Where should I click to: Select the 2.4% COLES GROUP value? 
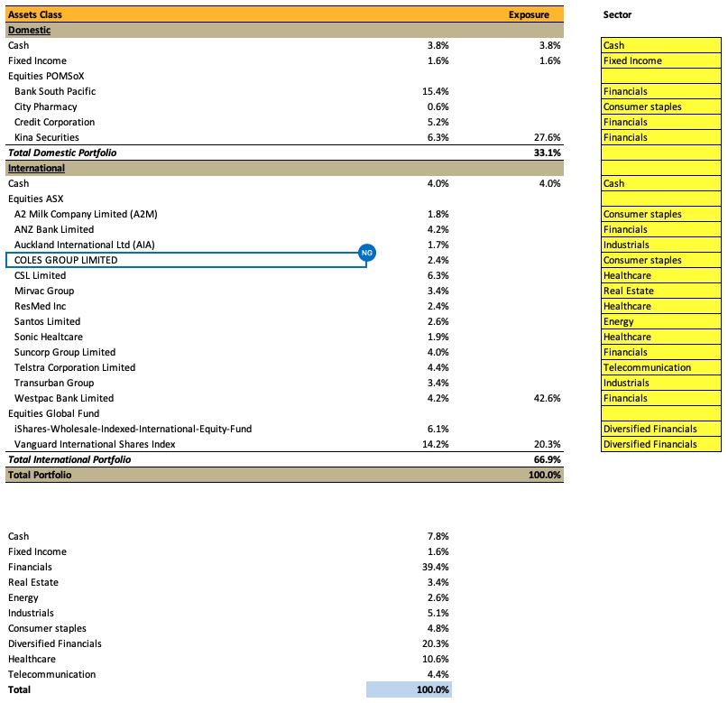438,260
